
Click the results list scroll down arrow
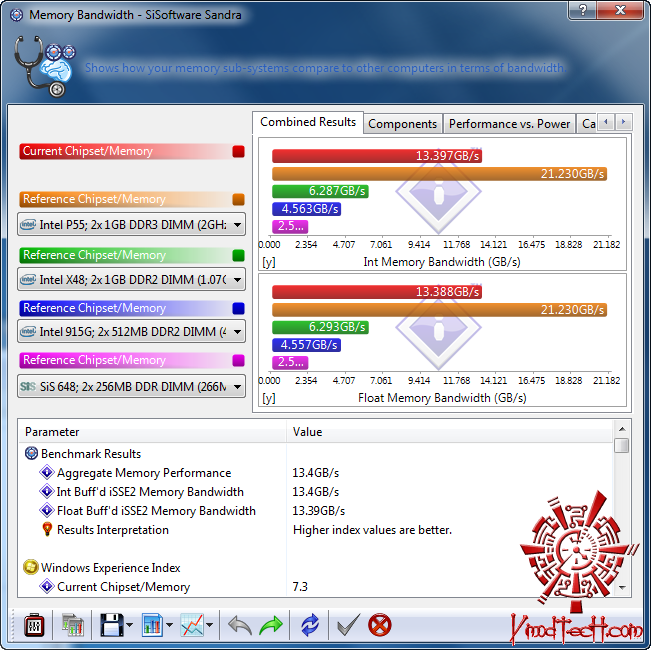point(622,588)
